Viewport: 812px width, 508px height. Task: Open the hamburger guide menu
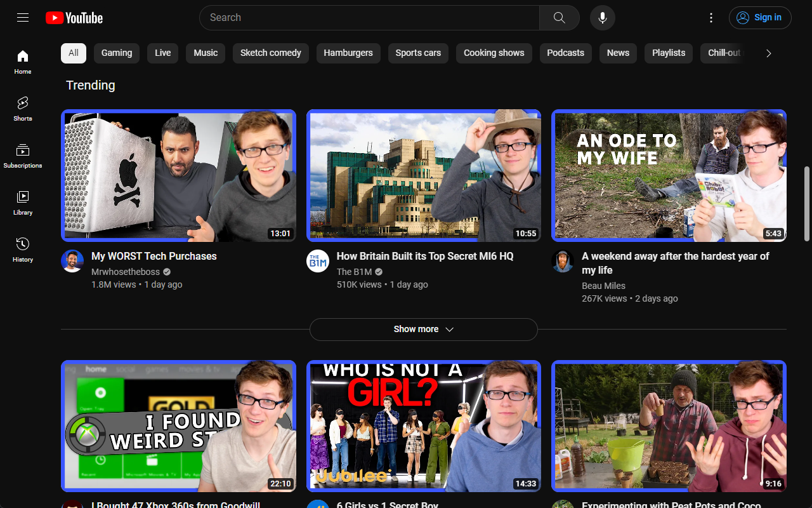[x=23, y=18]
